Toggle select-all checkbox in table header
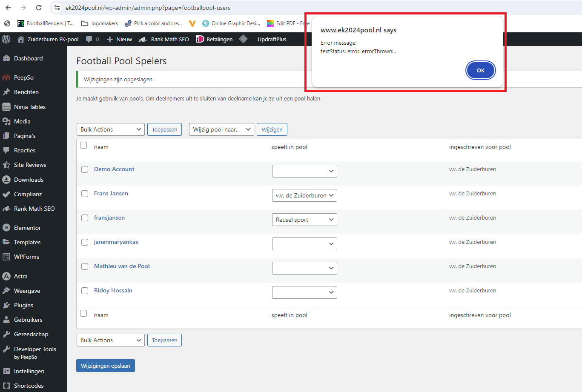The height and width of the screenshot is (392, 582). click(x=84, y=146)
